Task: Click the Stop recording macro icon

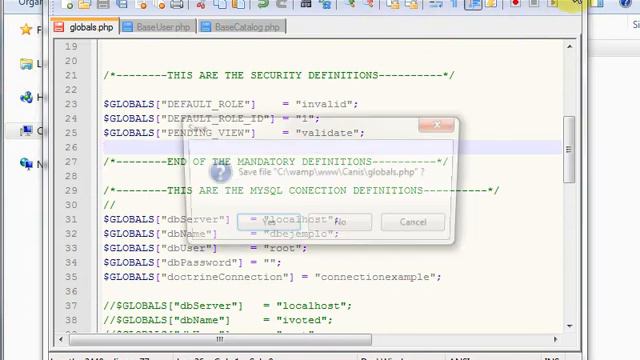Action: [x=533, y=3]
